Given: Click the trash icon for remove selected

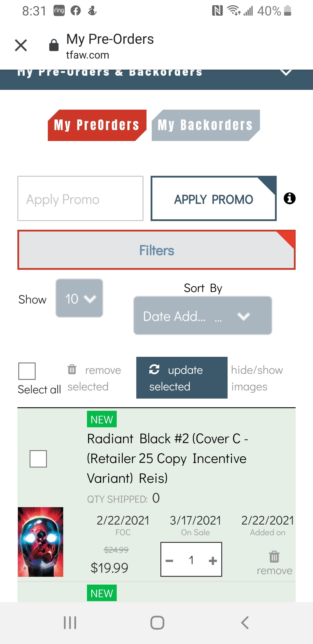Looking at the screenshot, I should (72, 369).
